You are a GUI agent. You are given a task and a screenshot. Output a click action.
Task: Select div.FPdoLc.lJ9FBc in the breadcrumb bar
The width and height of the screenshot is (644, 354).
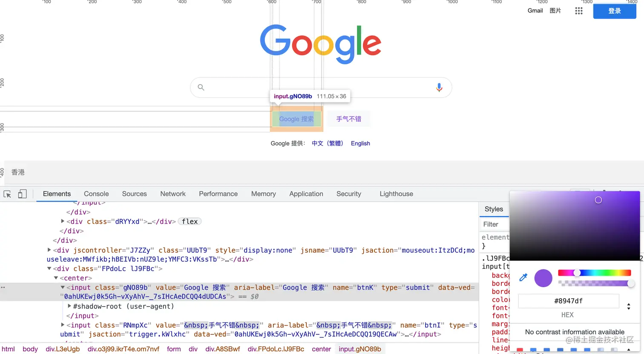pyautogui.click(x=276, y=349)
